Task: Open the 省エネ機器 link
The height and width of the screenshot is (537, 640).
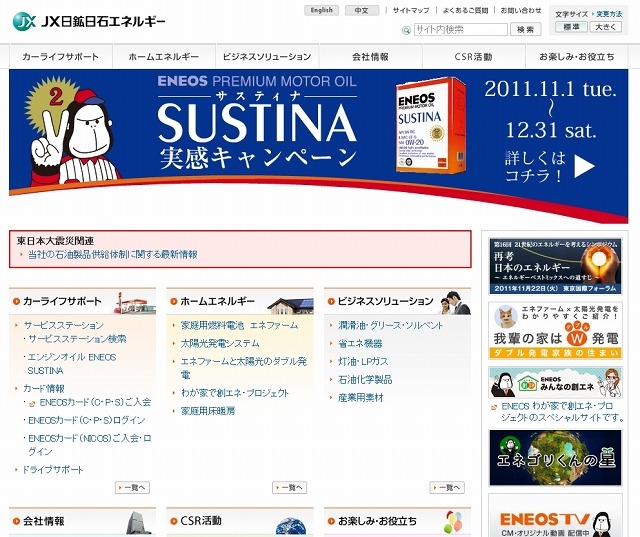Action: pos(360,343)
